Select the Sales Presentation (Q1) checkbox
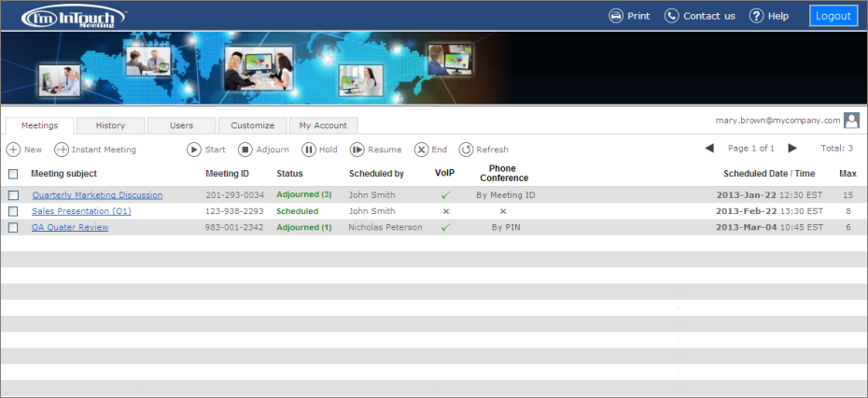The height and width of the screenshot is (398, 868). coord(13,211)
